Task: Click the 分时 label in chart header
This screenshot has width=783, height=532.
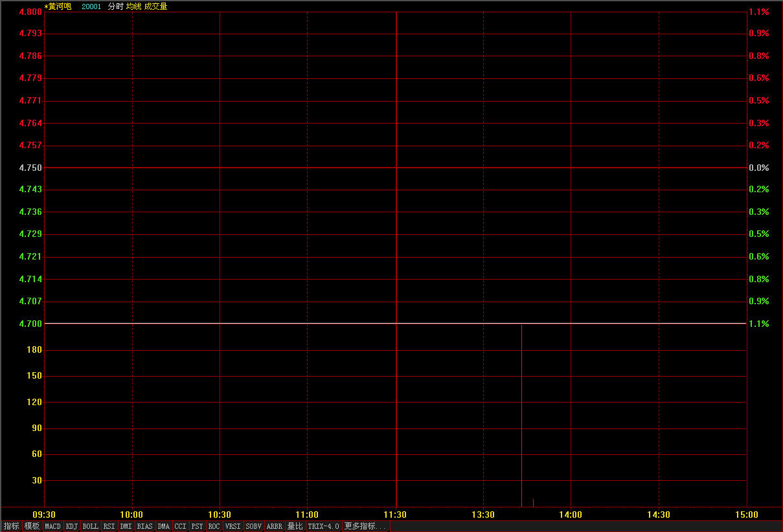Action: point(115,6)
